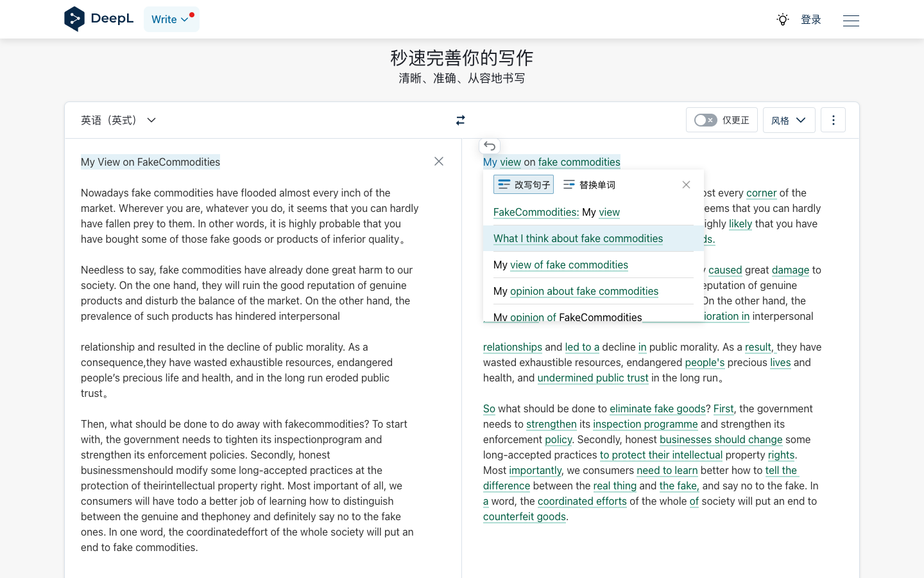Click the underlined phrase 'businesses should change'
This screenshot has width=924, height=578.
tap(721, 439)
